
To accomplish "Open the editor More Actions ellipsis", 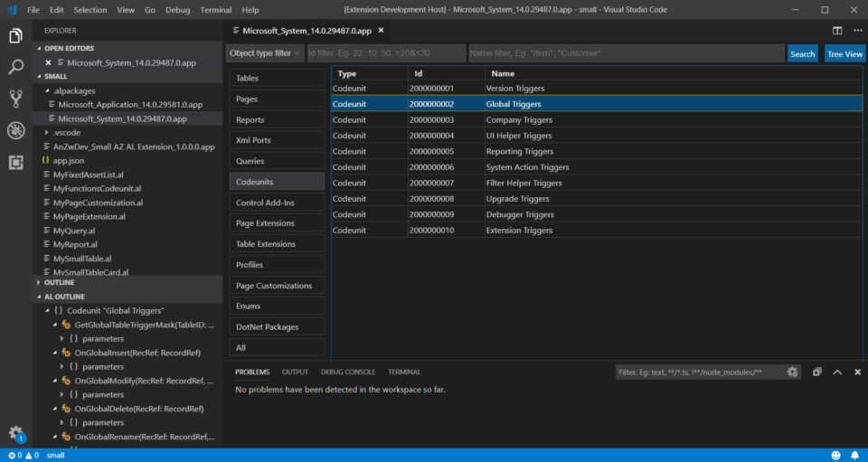I will [x=857, y=31].
